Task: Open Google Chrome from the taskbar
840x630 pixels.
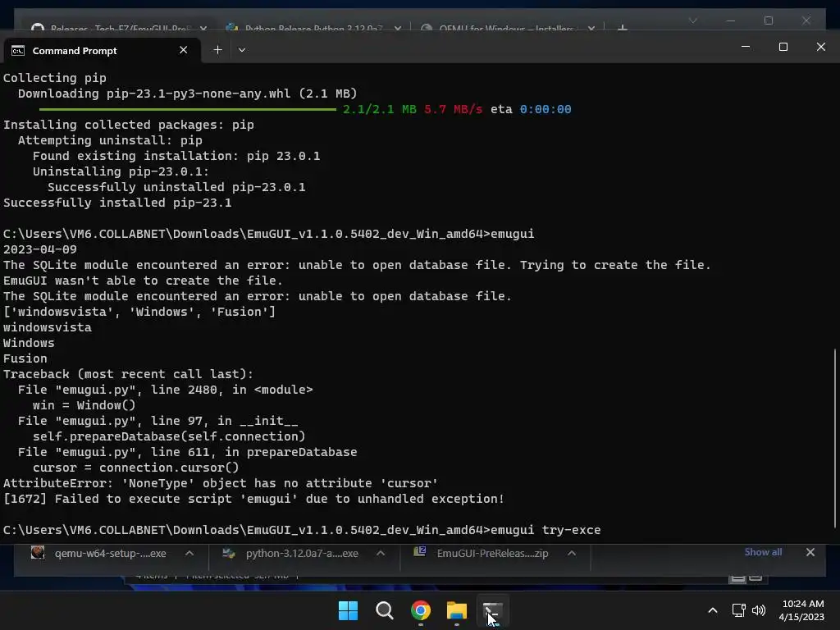Action: (x=421, y=610)
